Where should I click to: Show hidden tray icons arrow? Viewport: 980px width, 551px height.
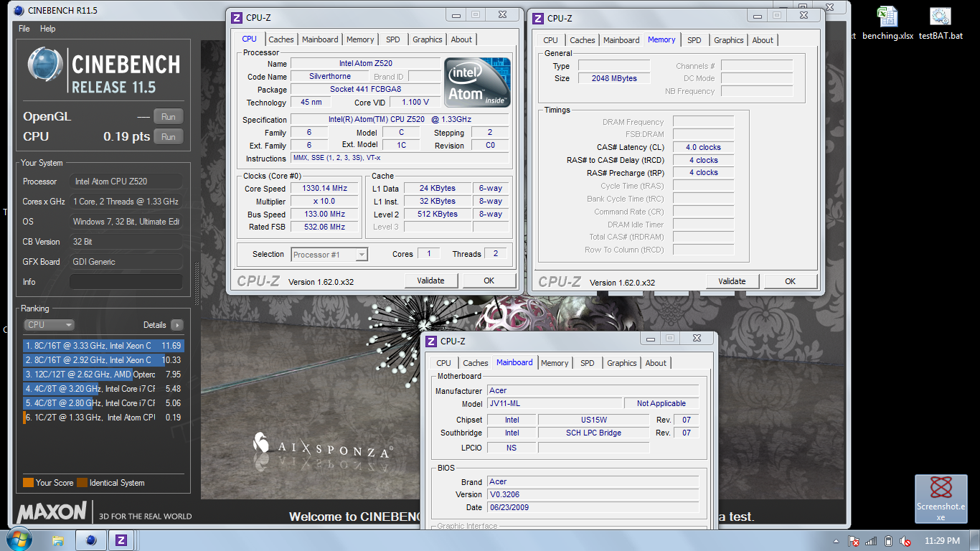coord(837,541)
